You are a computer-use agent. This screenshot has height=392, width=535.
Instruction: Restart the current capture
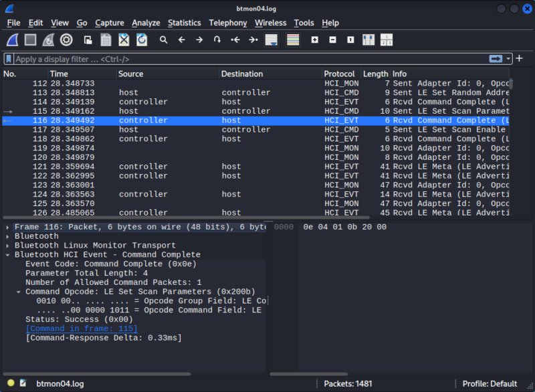[48, 40]
